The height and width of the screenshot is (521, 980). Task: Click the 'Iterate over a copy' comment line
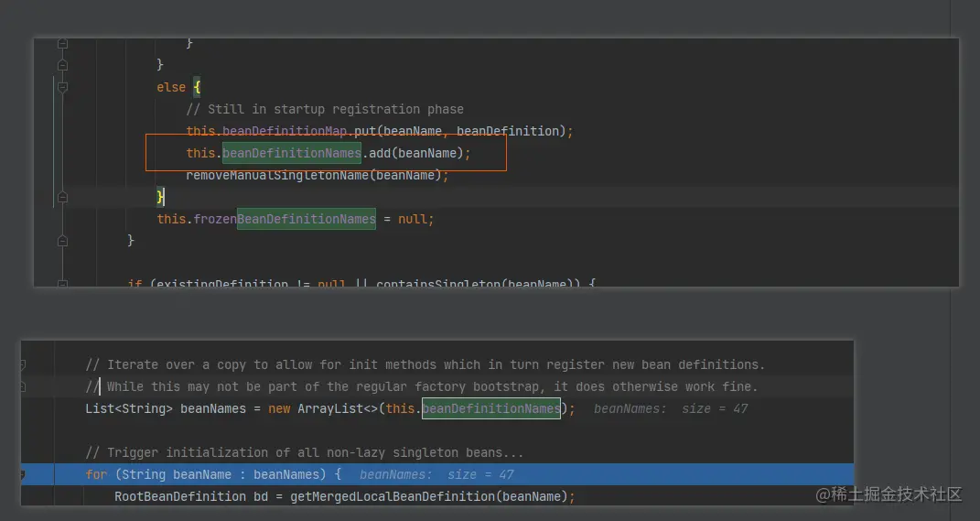point(425,364)
